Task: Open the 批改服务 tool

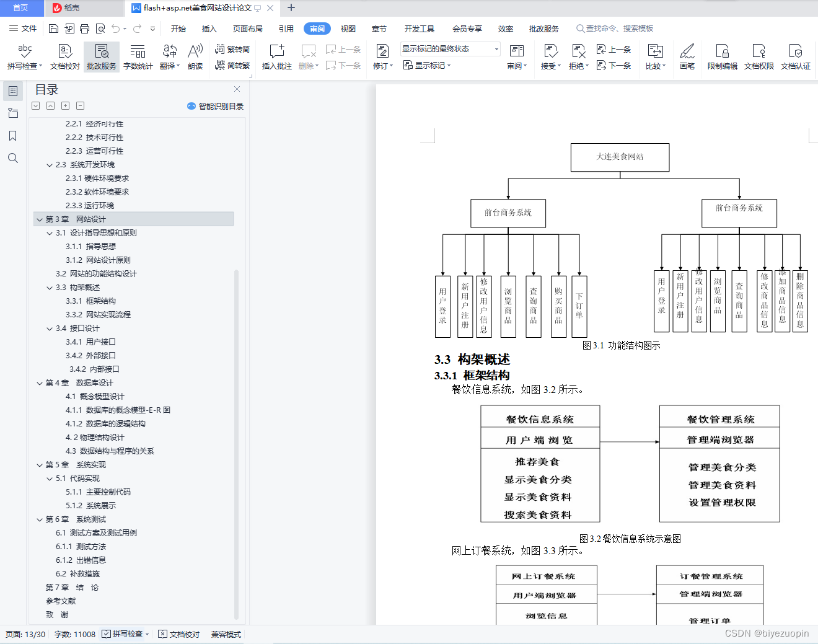Action: tap(102, 56)
